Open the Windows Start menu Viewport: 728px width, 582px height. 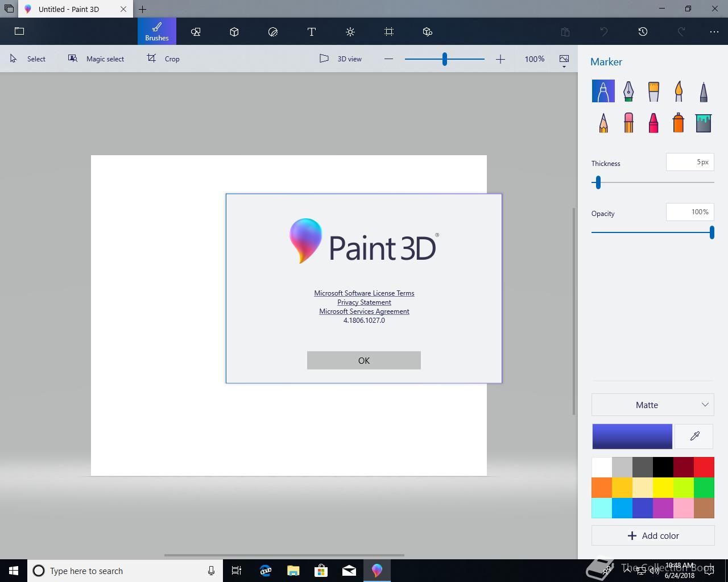pyautogui.click(x=14, y=571)
